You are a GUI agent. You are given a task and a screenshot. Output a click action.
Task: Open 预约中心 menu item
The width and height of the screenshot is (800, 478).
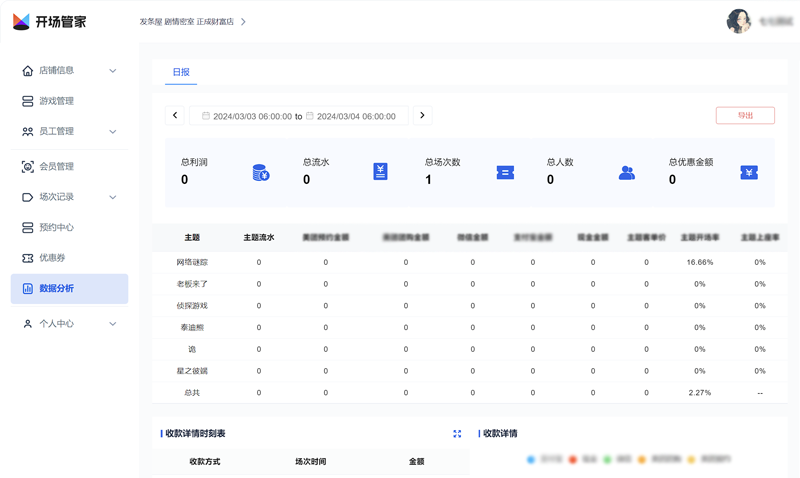coord(69,228)
